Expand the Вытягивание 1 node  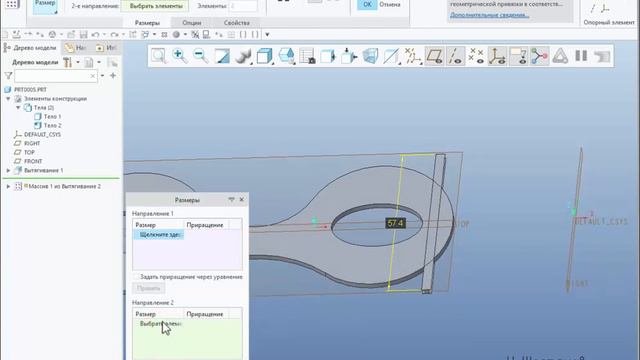pyautogui.click(x=8, y=171)
